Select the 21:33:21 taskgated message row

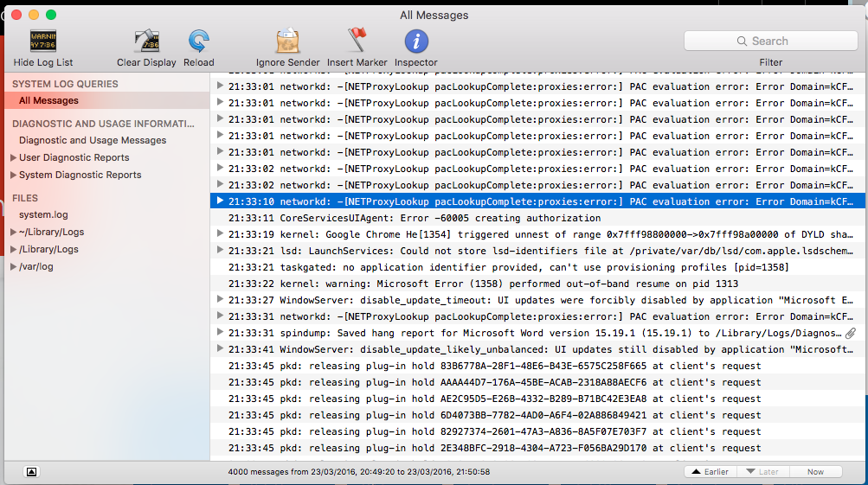pyautogui.click(x=537, y=267)
